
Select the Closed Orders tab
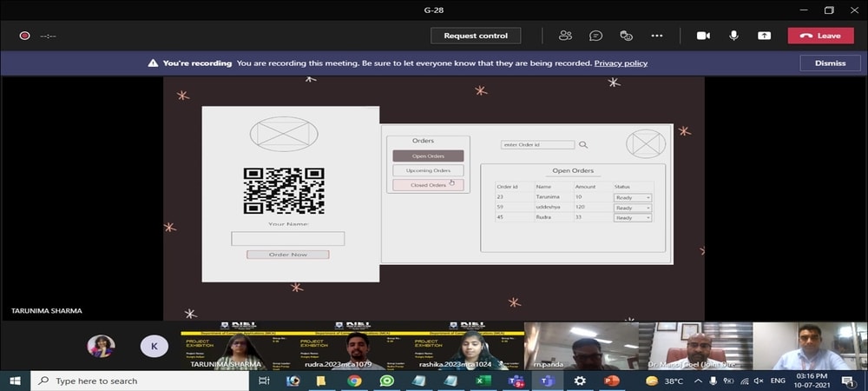(x=428, y=185)
